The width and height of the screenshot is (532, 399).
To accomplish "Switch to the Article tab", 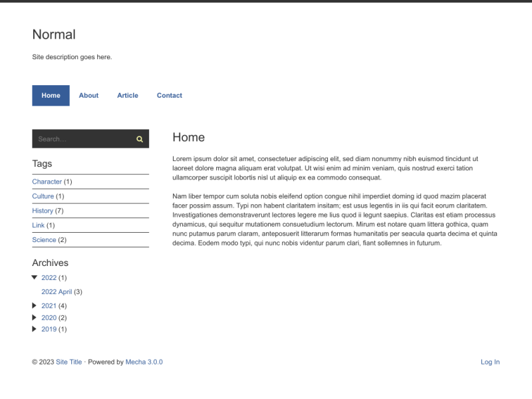I will pos(127,95).
